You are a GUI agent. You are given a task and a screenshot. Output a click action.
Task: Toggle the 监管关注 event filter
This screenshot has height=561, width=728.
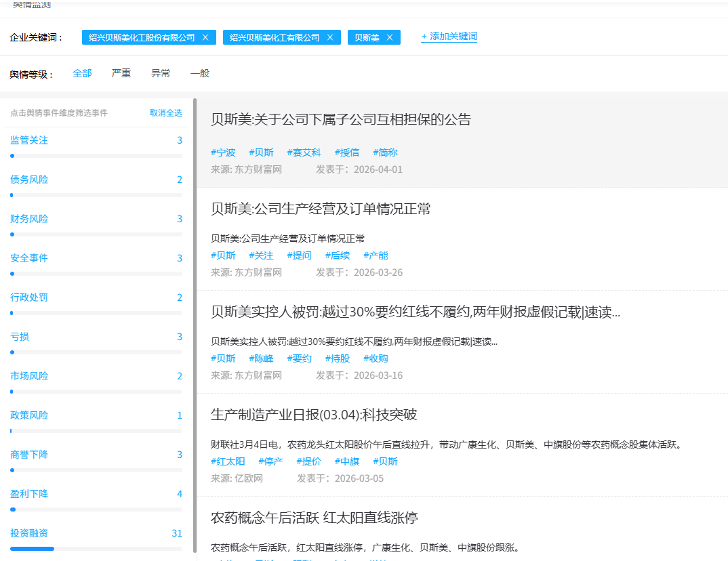29,140
